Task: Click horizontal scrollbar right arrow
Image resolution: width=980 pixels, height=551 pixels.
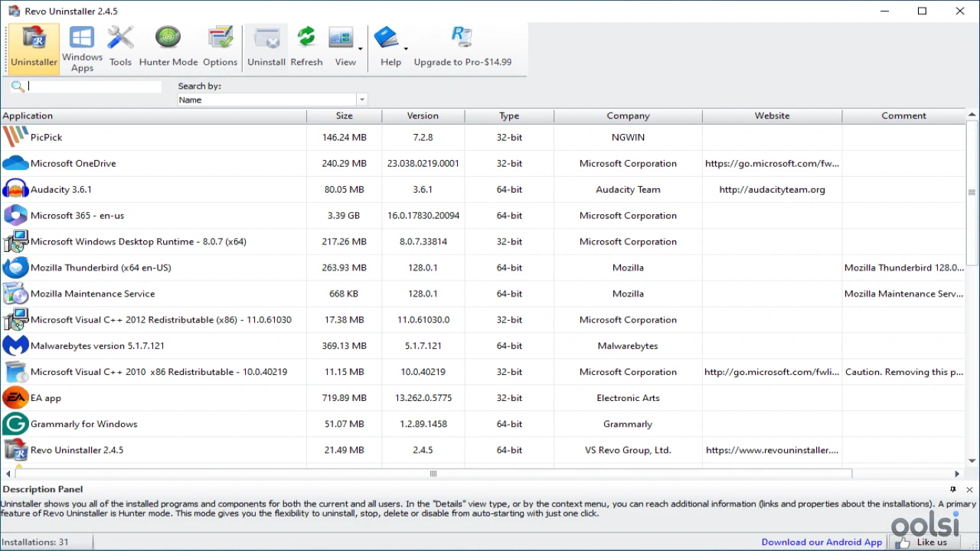Action: pos(957,474)
